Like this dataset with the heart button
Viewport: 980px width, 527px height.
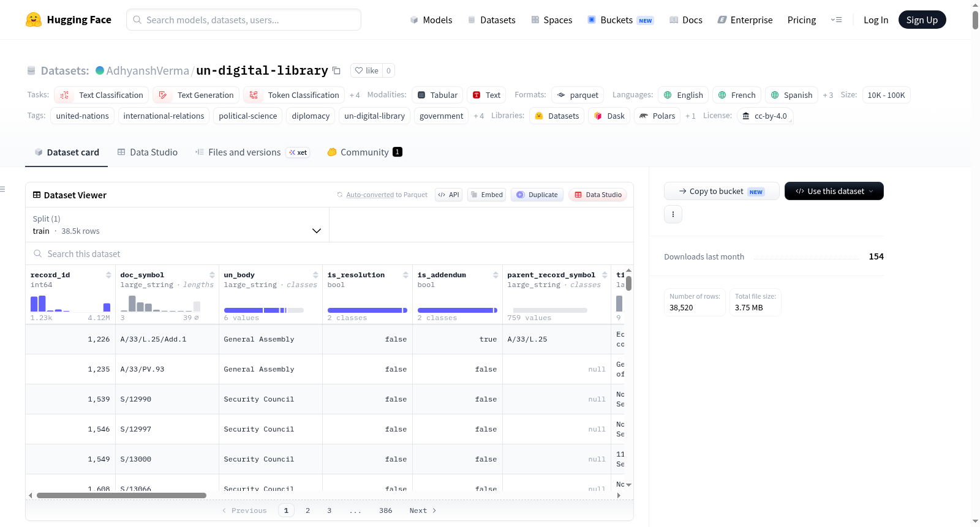tap(366, 70)
